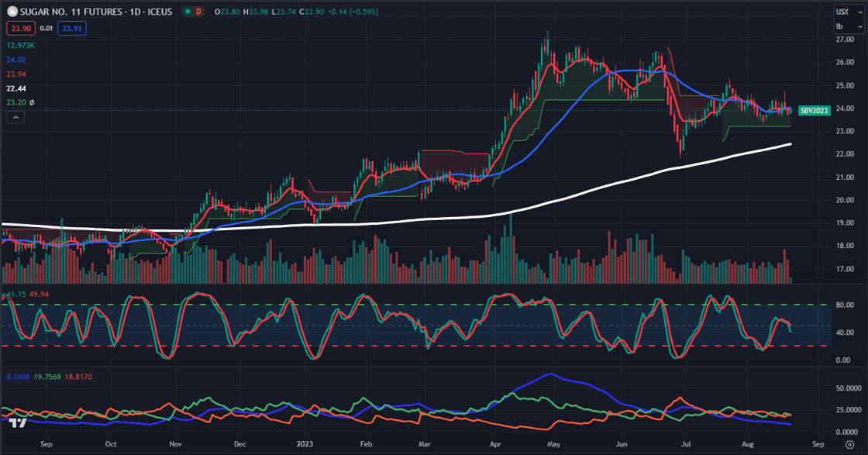Image resolution: width=868 pixels, height=455 pixels.
Task: Click the green 23.20 indicator value
Action: click(16, 102)
